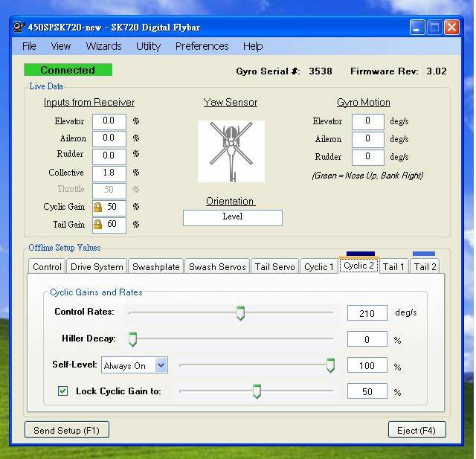Click the app icon in title bar
Screen dimensions: 476x459
coord(19,28)
